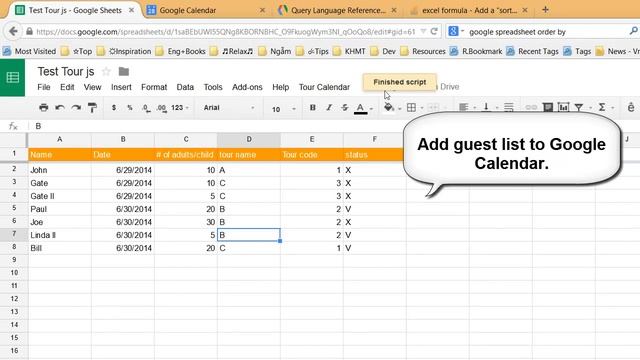Viewport: 640px width, 360px height.
Task: Redo the last action
Action: click(x=76, y=108)
